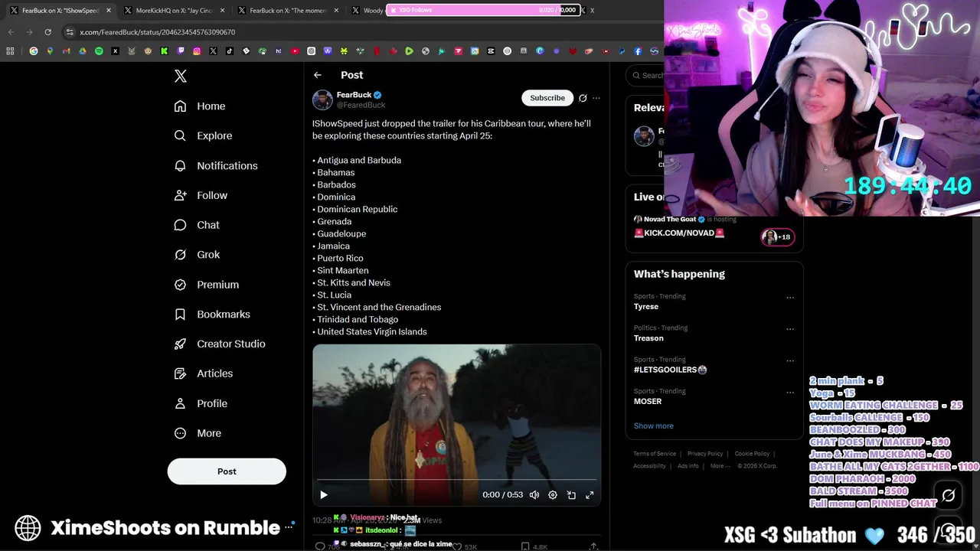The image size is (980, 551).
Task: Mute the video with the speaker icon
Action: (534, 495)
